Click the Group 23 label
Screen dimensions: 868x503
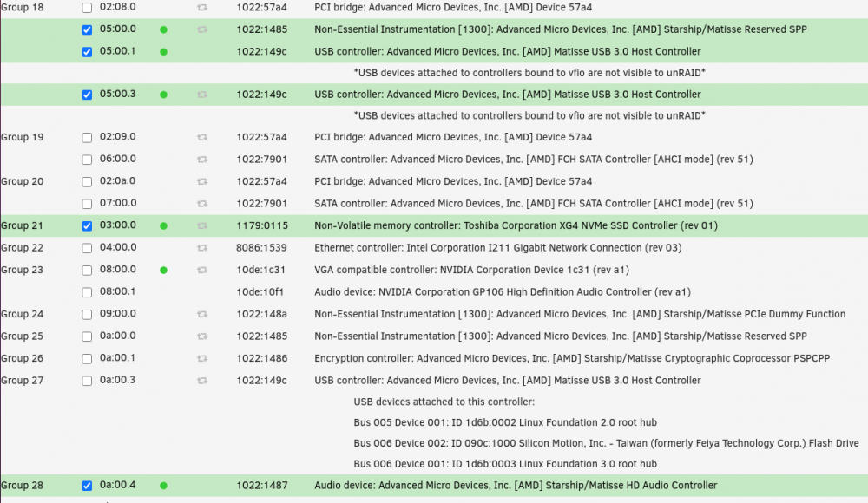(x=23, y=270)
